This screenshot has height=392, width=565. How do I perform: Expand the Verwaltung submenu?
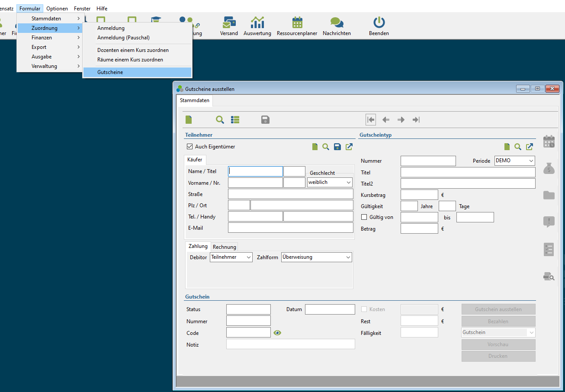pos(50,66)
